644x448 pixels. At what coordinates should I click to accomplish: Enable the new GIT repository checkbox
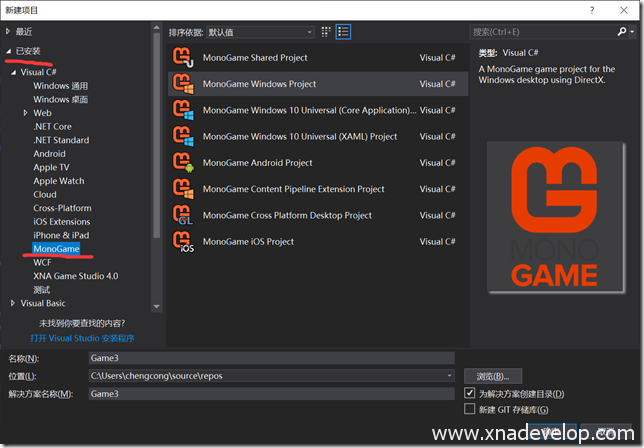pos(471,409)
